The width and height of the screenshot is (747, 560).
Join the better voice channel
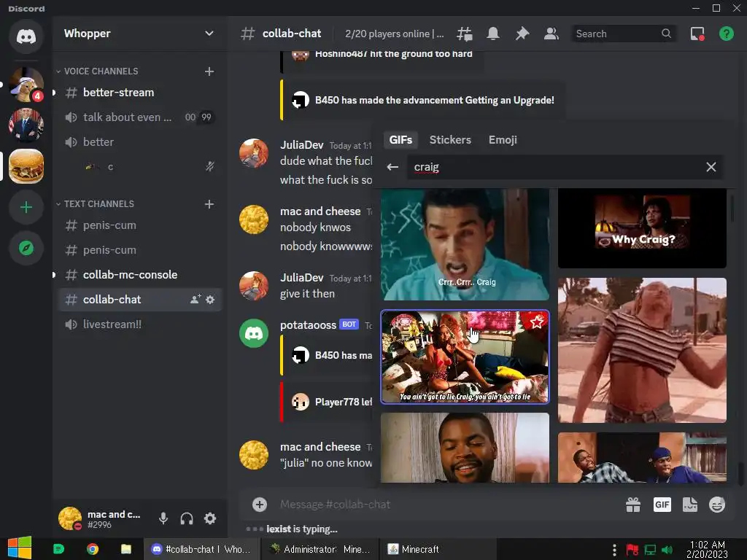(140, 142)
